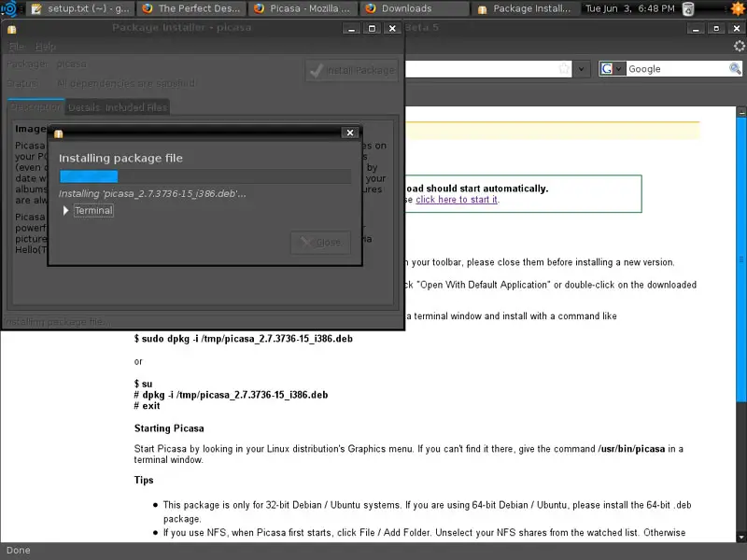Select the Details tab
This screenshot has width=747, height=560.
point(83,108)
